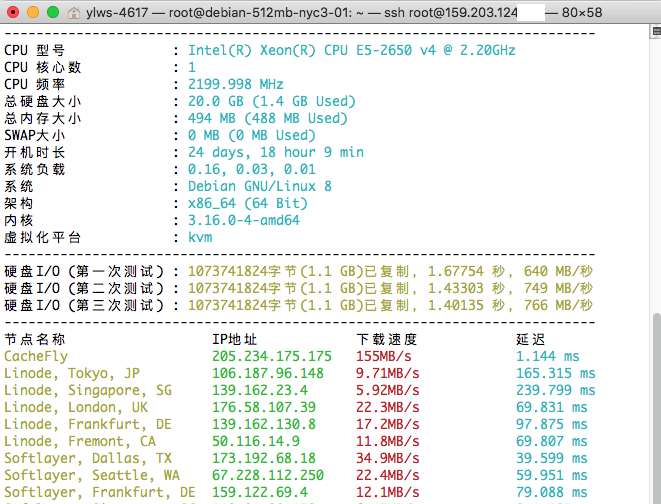Click IP address 67.228.112.250
Screen dimensions: 661x504
(x=268, y=475)
